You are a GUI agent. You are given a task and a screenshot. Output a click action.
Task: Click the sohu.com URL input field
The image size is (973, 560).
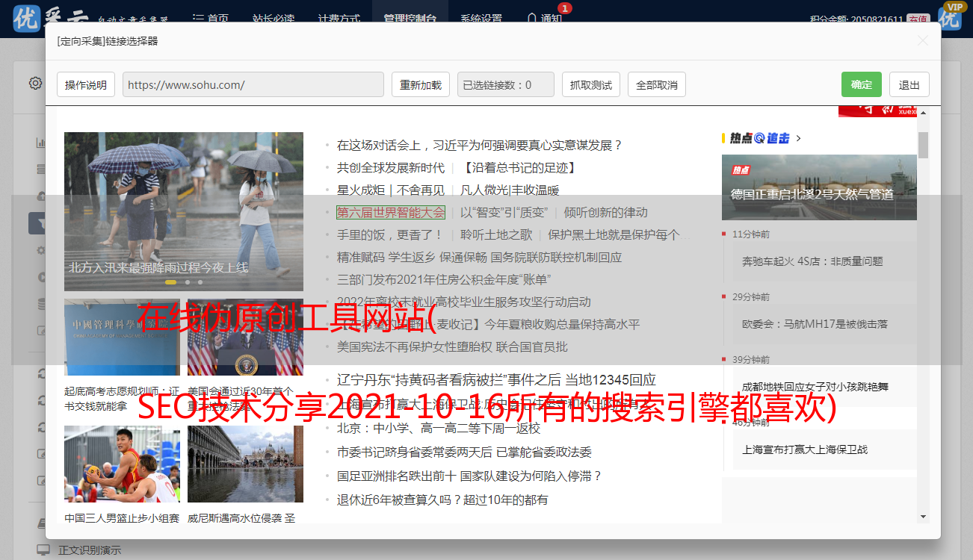tap(253, 85)
